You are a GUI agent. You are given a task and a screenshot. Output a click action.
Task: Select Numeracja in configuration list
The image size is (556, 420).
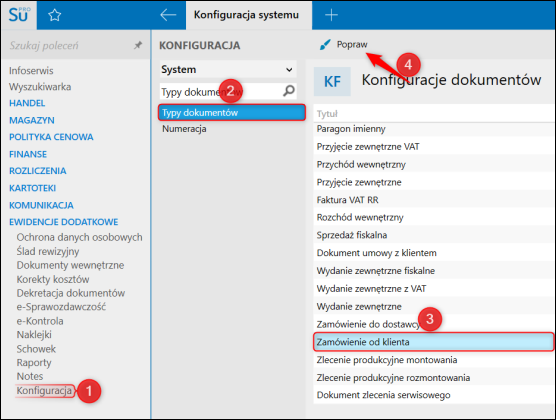tap(184, 129)
